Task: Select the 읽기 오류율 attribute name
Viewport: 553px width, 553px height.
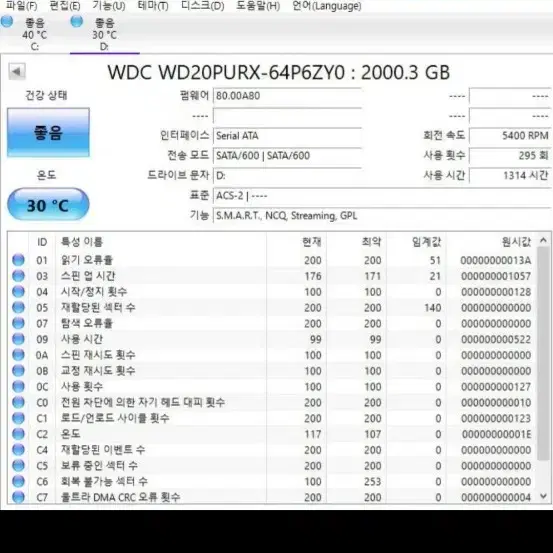Action: pos(87,260)
